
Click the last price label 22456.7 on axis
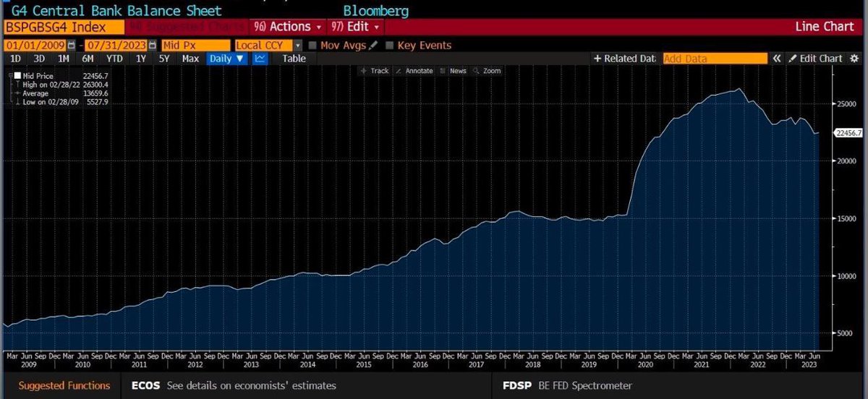[x=848, y=133]
